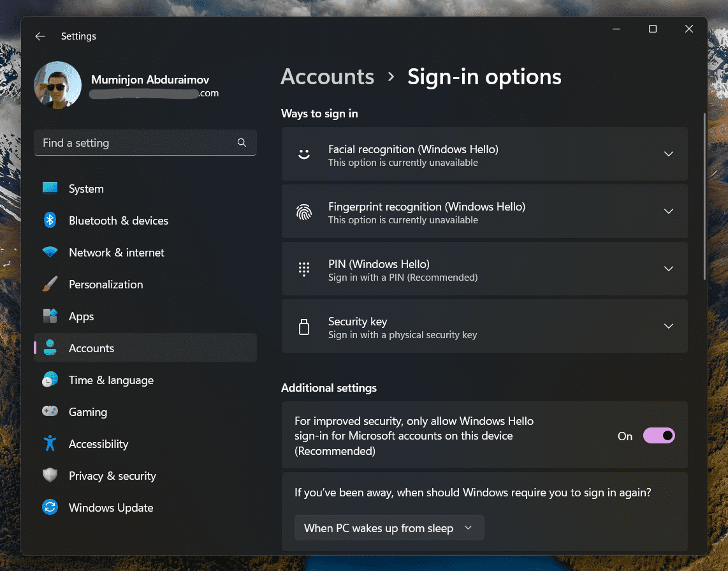Click the Accounts breadcrumb link
Viewport: 728px width, 571px height.
pos(327,77)
